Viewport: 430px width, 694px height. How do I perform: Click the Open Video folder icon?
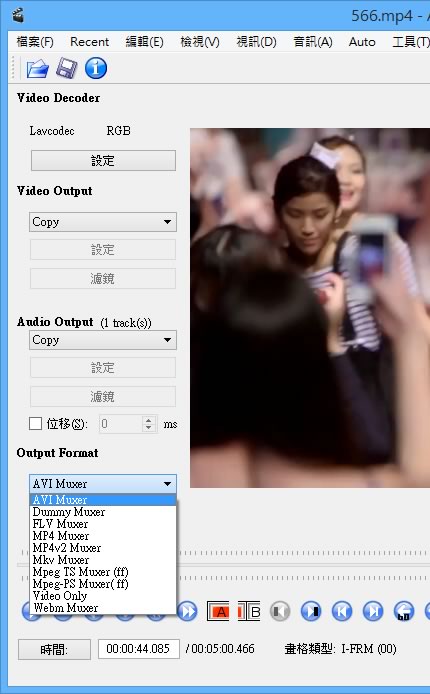click(37, 69)
